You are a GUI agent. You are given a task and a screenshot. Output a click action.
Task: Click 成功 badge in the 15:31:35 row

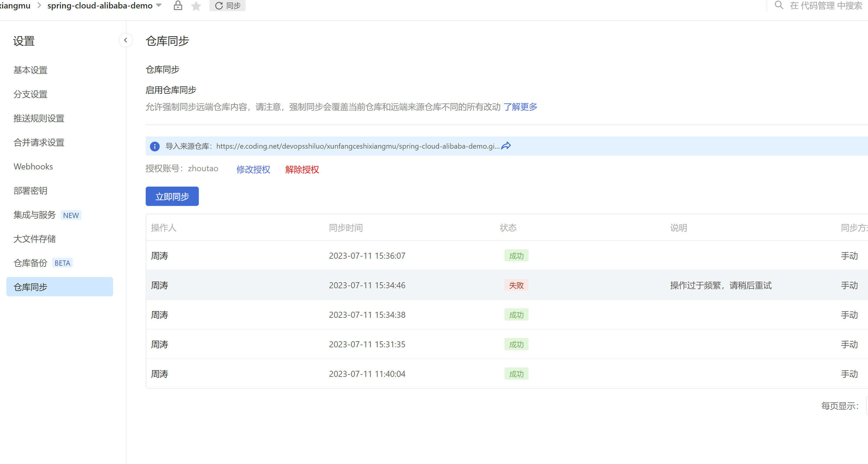(516, 345)
